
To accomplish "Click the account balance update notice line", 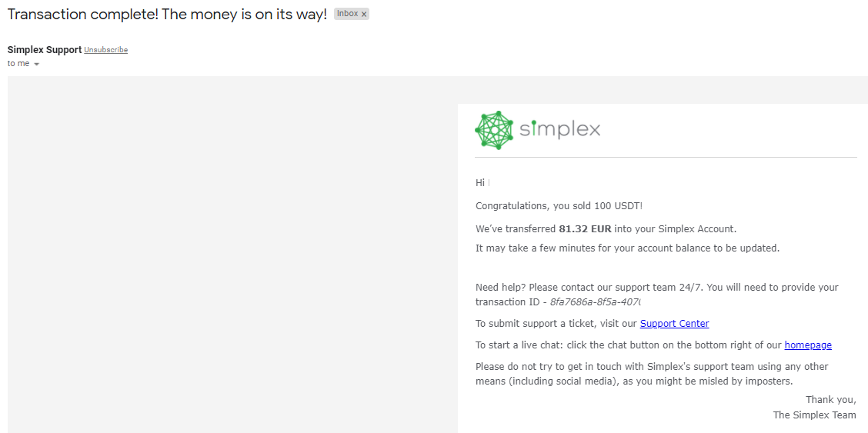I will coord(627,248).
